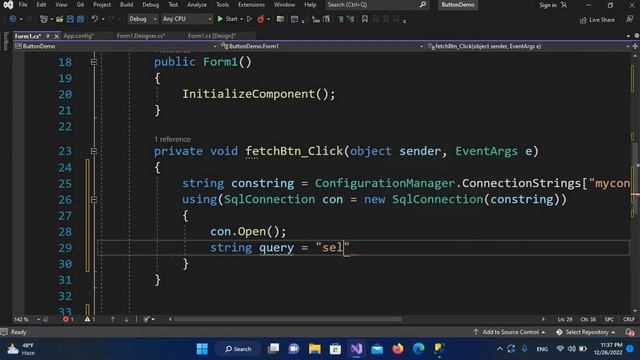Screen dimensions: 640x360
Task: Open the Start button dropdown arrow
Action: [x=241, y=19]
